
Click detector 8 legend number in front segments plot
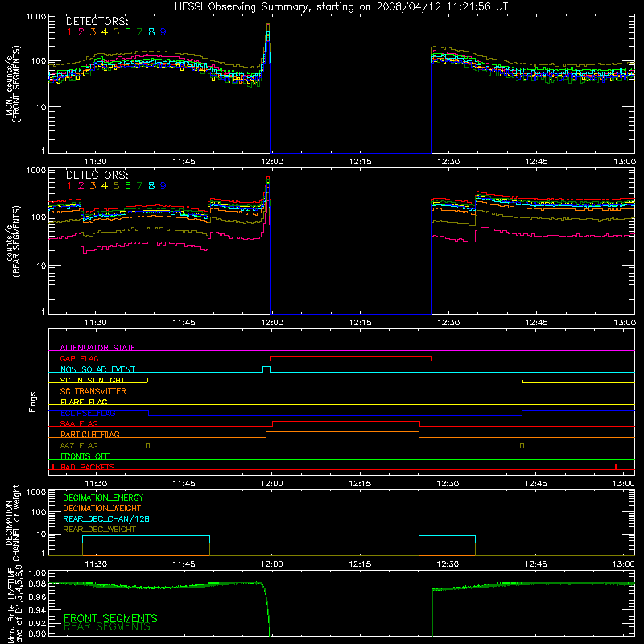[x=151, y=32]
